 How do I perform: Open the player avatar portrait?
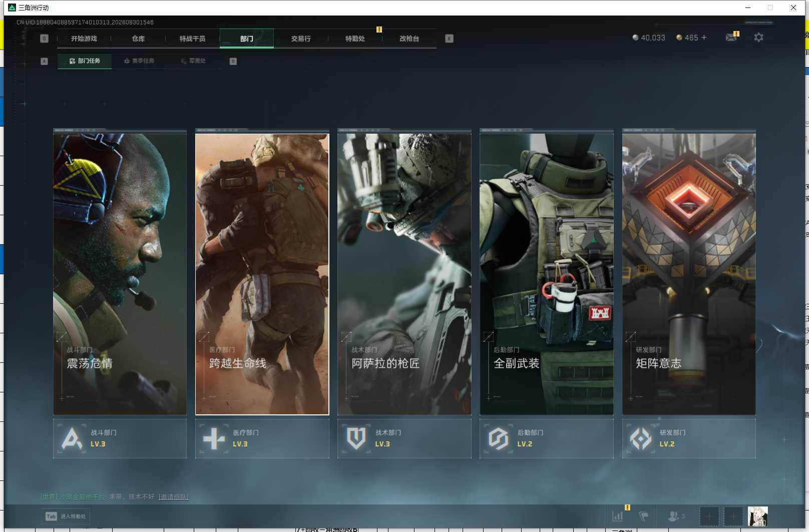pos(757,516)
